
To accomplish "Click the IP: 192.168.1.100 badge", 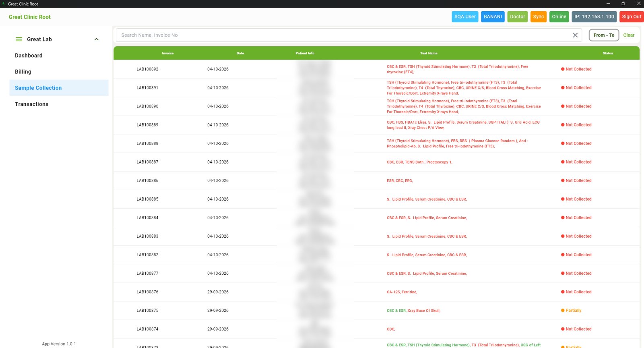I will (594, 17).
